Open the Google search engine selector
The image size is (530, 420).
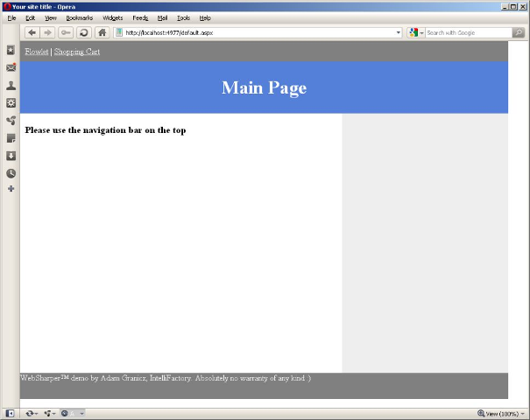tap(416, 32)
